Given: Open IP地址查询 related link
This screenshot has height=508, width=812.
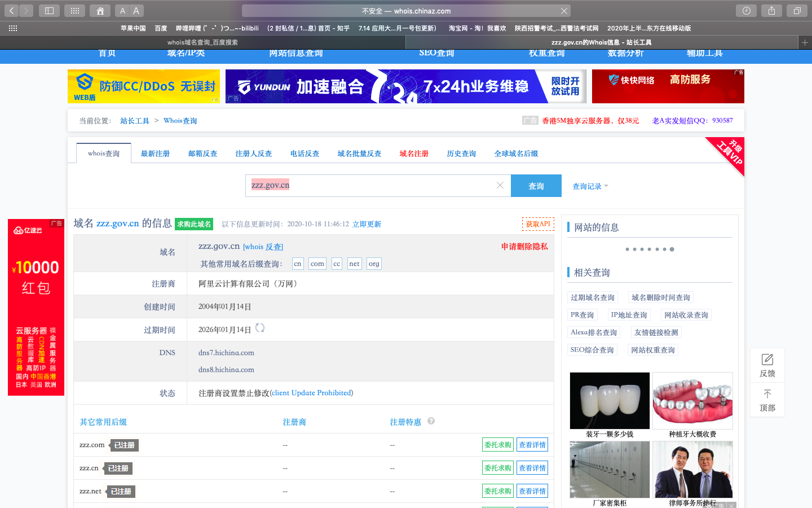Looking at the screenshot, I should [629, 315].
